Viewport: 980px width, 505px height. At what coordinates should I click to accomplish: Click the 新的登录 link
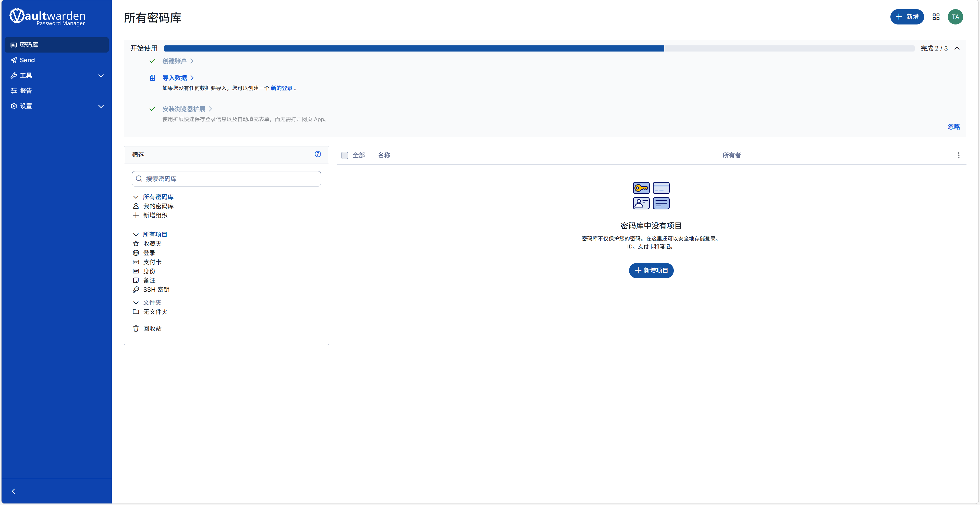pos(281,88)
